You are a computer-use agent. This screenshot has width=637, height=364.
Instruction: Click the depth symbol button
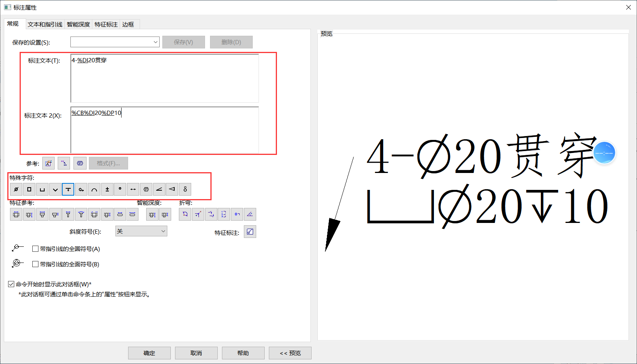click(x=68, y=189)
